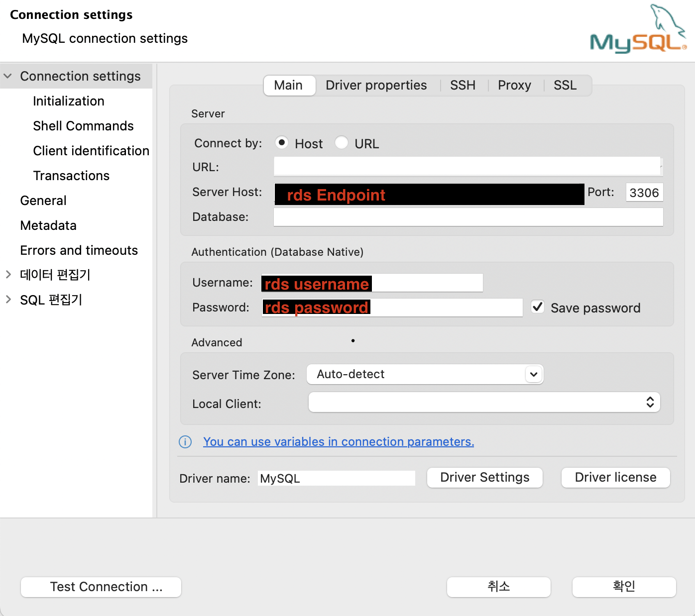Select the Host radio button

[x=282, y=143]
